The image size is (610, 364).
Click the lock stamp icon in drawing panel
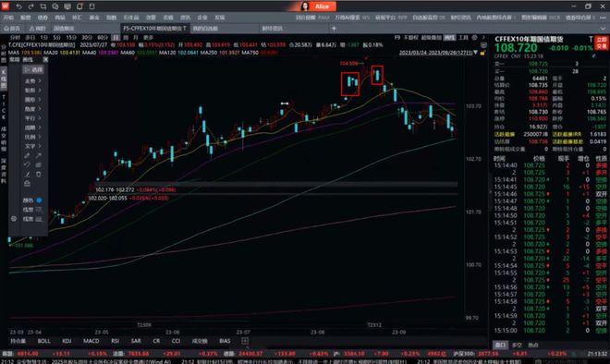[27, 184]
